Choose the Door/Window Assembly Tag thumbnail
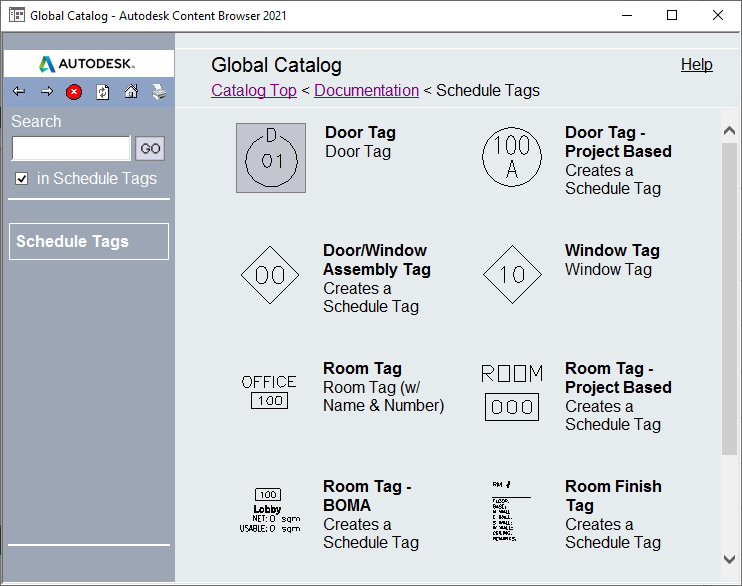742x586 pixels. point(270,275)
